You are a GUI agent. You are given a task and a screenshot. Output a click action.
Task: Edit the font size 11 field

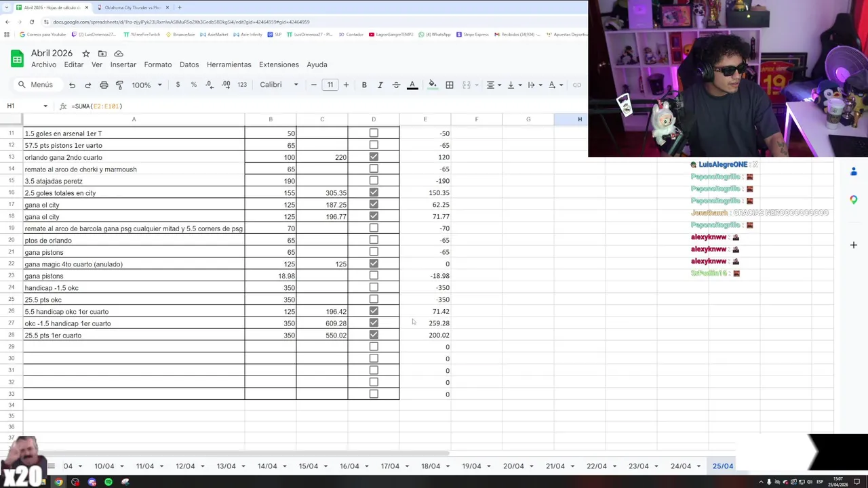[x=330, y=85]
